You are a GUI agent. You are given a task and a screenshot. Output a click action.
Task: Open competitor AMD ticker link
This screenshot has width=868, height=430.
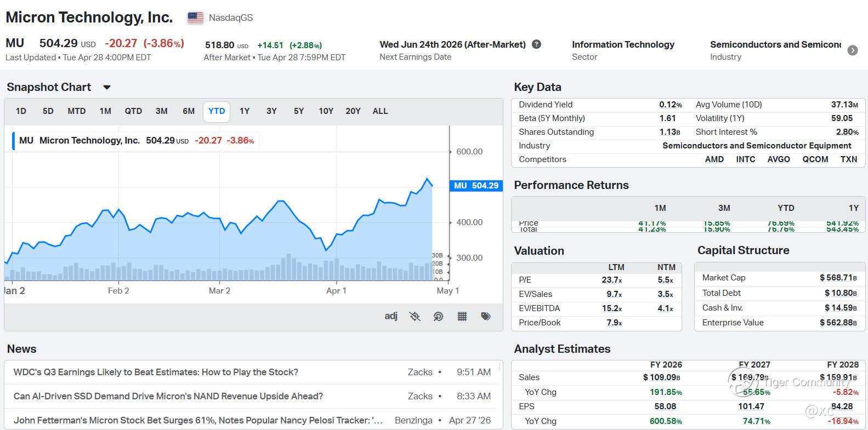[x=714, y=159]
